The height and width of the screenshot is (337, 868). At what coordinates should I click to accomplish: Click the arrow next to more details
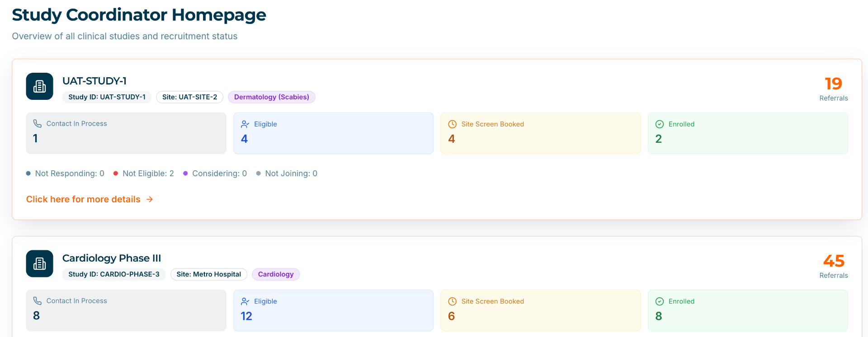(x=150, y=199)
